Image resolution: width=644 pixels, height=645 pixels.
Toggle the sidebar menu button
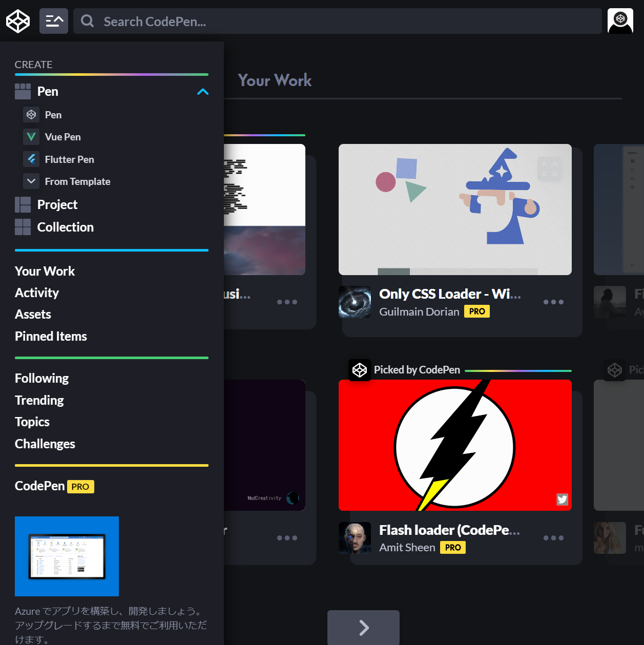(x=54, y=21)
